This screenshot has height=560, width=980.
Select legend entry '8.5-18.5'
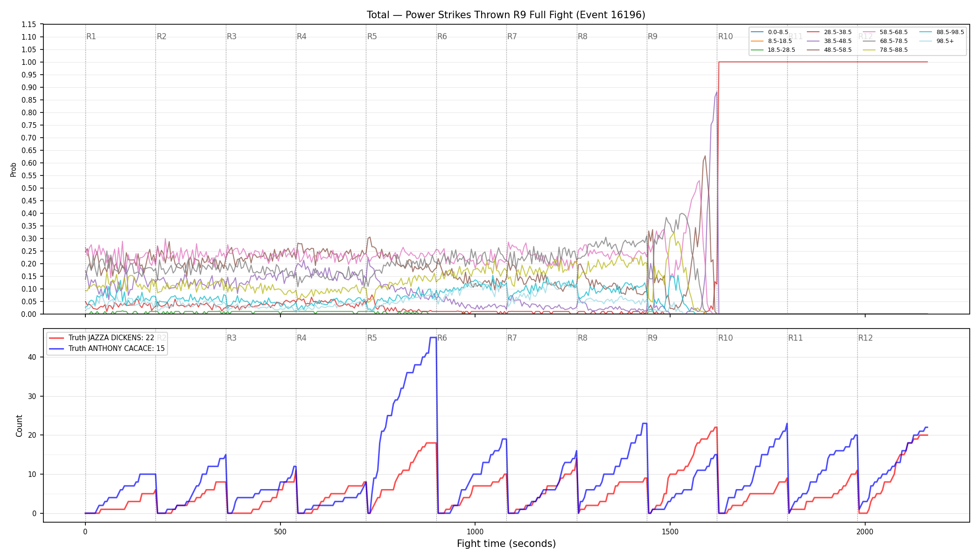coord(771,41)
